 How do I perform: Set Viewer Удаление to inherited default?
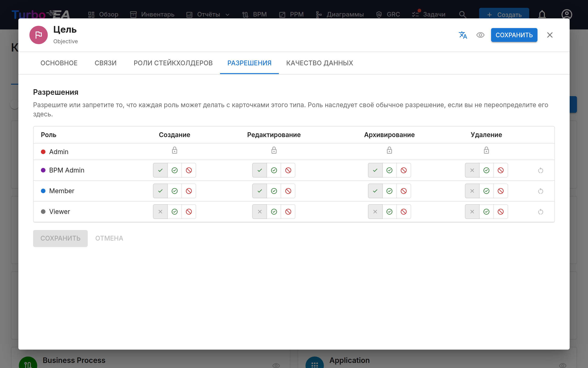(x=472, y=212)
